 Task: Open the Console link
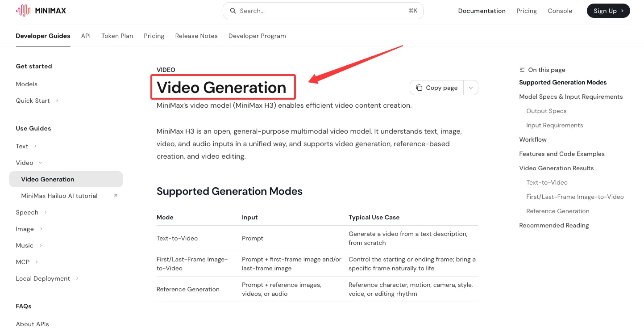560,11
